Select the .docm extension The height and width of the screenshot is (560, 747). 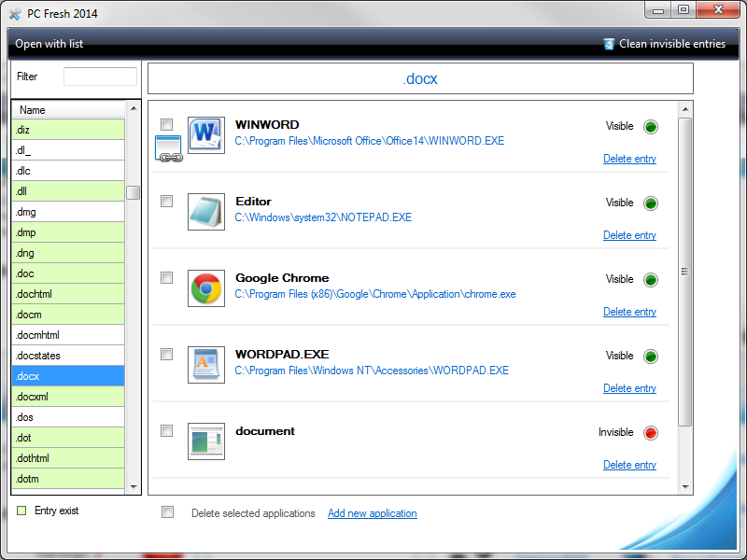[68, 315]
